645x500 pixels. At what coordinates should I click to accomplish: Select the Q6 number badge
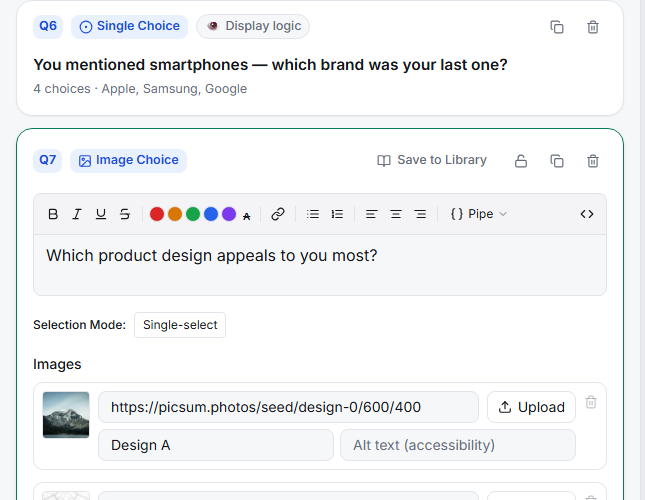(x=48, y=27)
